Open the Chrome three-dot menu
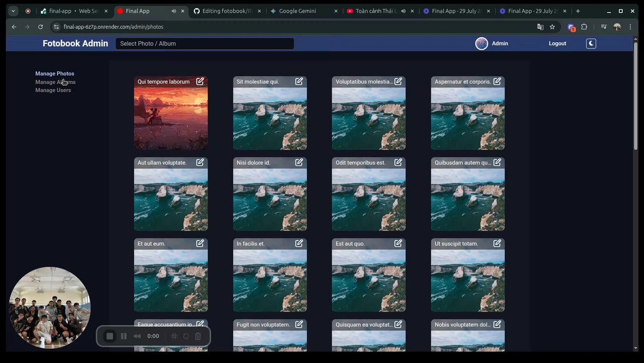644x363 pixels. coord(630,27)
